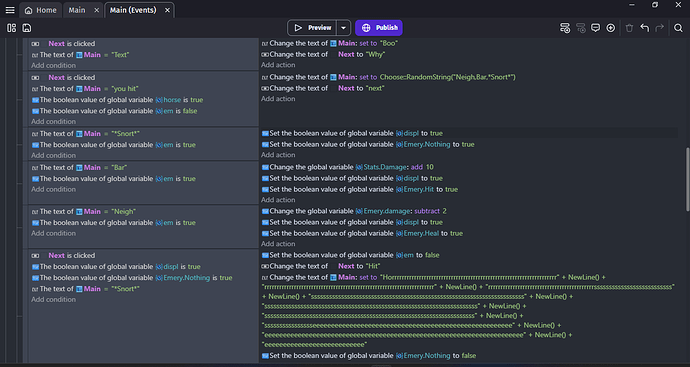Click the add new event icon
This screenshot has width=690, height=367.
point(565,28)
